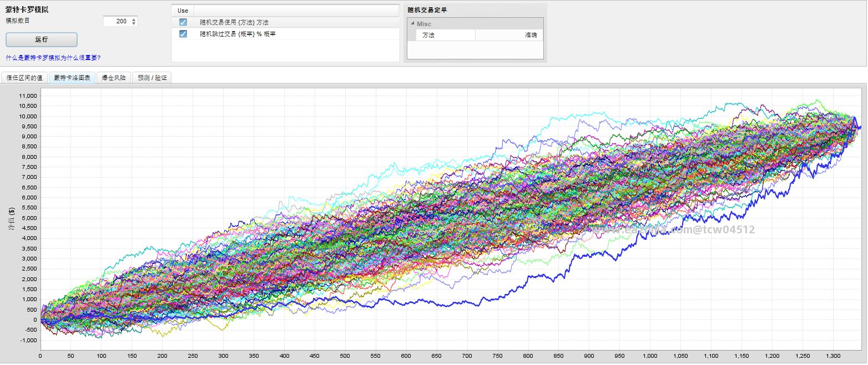The width and height of the screenshot is (868, 365).
Task: Select the 随机跳过交易 {概率} % 概率 row text
Action: pyautogui.click(x=238, y=34)
